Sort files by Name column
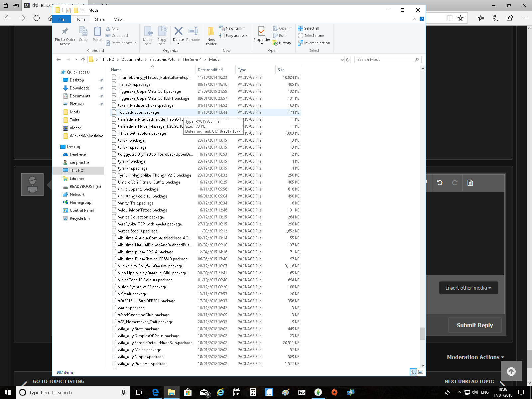Viewport: 532px width, 399px height. pos(153,70)
